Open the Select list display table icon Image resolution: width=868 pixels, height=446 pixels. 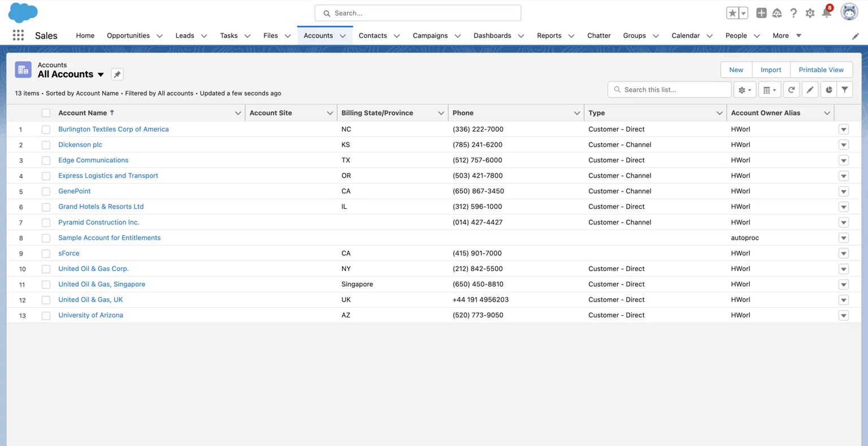pos(769,90)
